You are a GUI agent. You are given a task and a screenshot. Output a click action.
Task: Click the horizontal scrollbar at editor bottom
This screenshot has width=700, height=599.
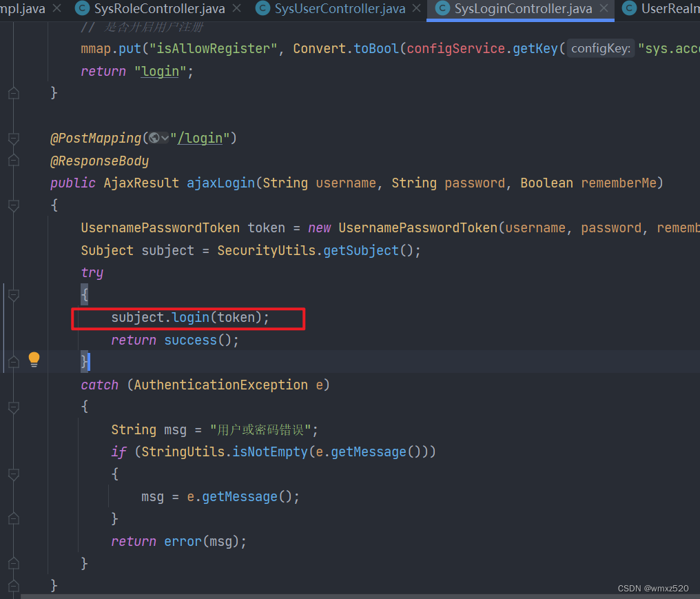pos(360,596)
